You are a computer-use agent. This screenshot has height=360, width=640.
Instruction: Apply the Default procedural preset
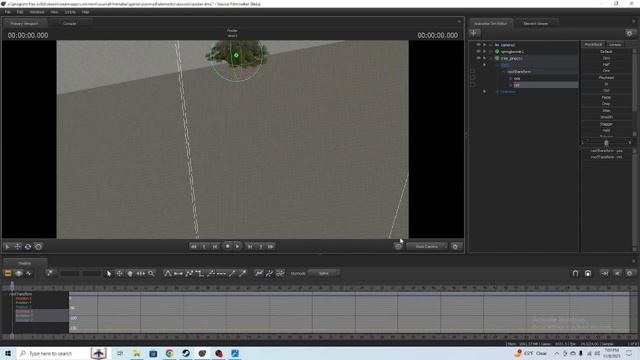point(606,51)
